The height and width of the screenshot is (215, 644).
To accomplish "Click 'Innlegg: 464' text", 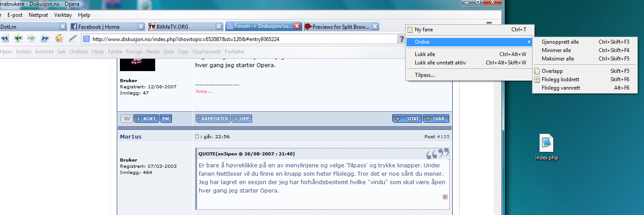I will pos(136,172).
